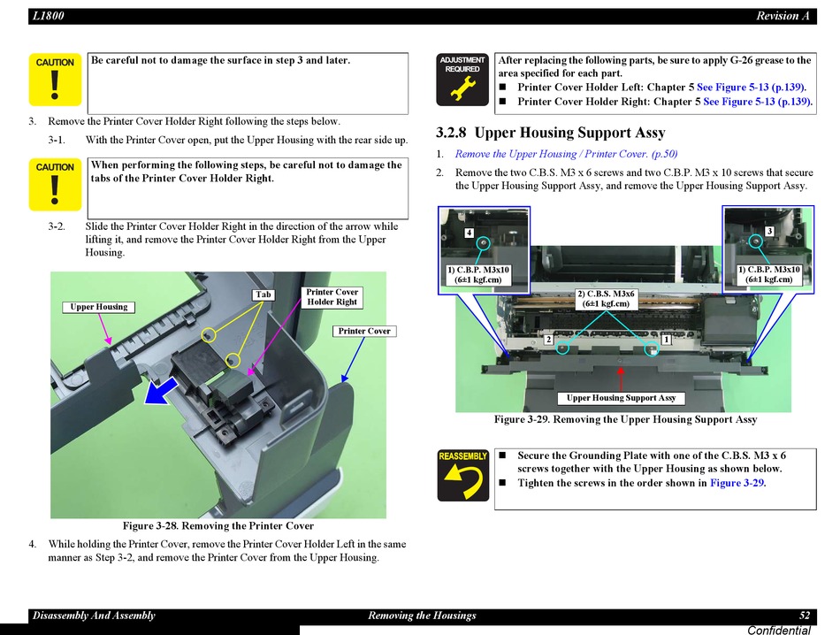
Task: Click the left 1) C.B.P. M3x10 label
Action: coord(477,275)
